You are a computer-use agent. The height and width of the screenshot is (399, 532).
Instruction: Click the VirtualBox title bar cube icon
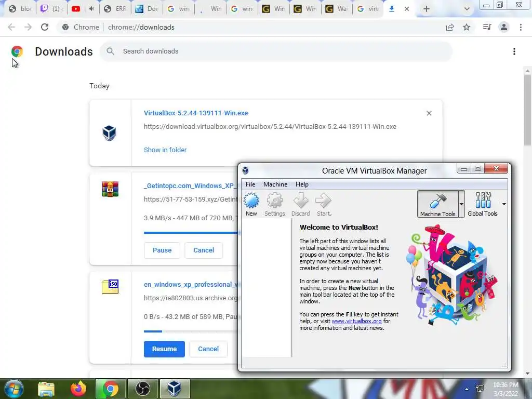pyautogui.click(x=245, y=170)
